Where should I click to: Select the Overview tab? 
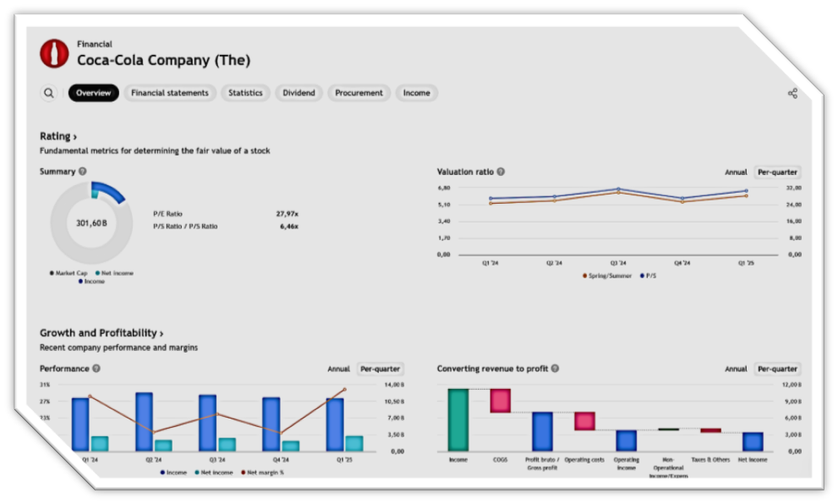(x=94, y=93)
